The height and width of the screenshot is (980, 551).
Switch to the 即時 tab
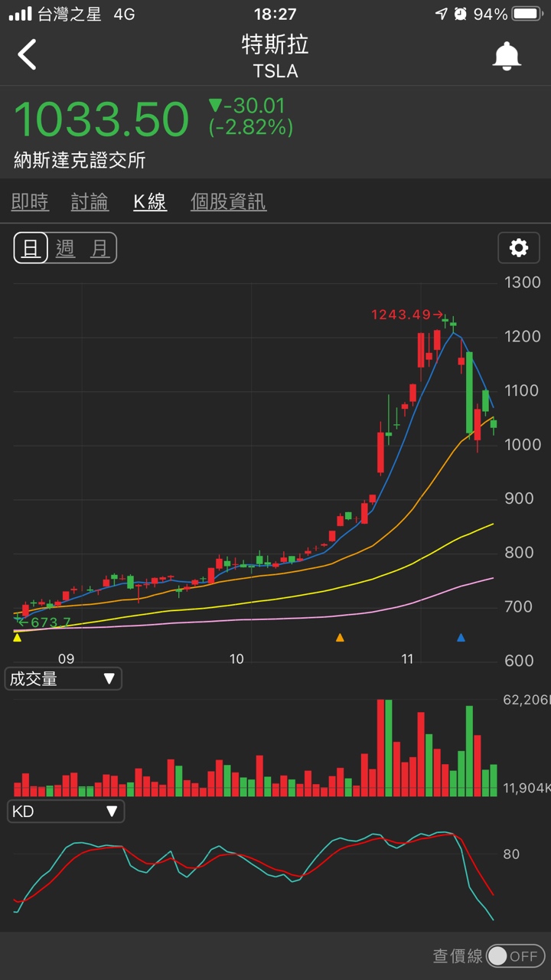(31, 202)
